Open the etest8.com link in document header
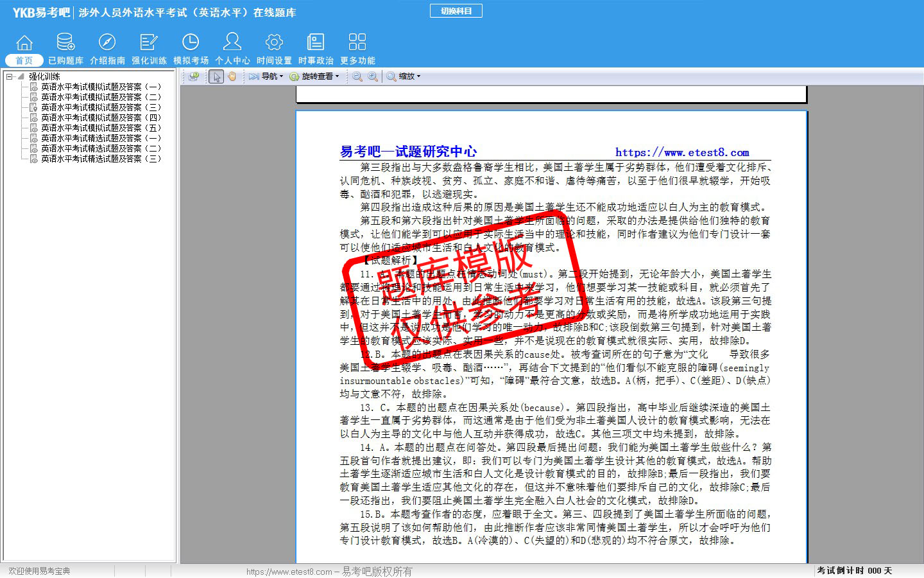This screenshot has height=578, width=924. [682, 152]
